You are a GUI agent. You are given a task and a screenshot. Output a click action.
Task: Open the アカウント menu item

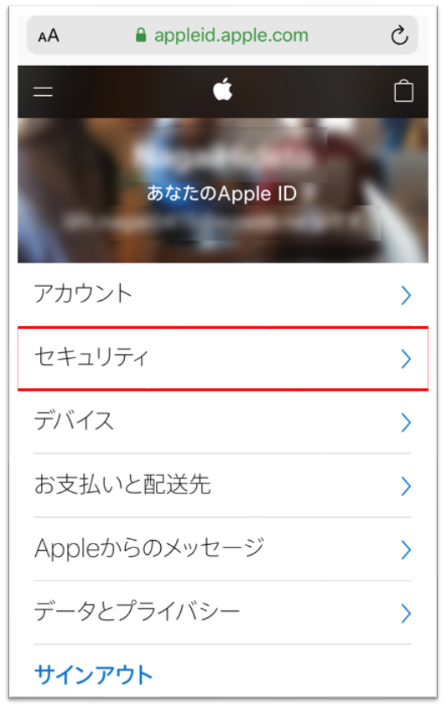click(222, 294)
